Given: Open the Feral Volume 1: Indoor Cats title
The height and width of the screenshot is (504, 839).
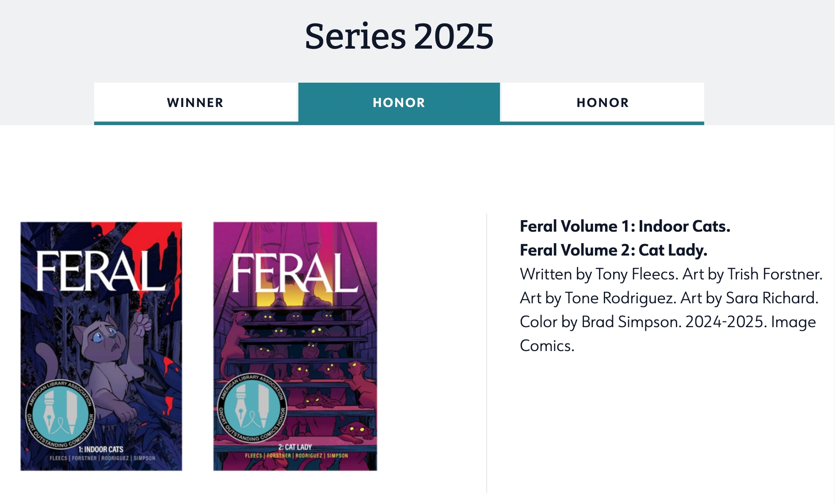Looking at the screenshot, I should coord(625,226).
